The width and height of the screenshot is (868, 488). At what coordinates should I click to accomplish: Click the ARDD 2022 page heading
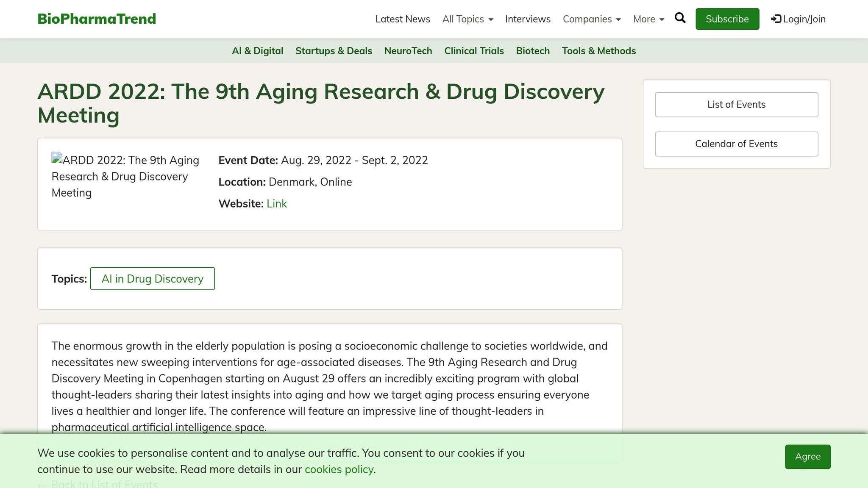click(321, 103)
